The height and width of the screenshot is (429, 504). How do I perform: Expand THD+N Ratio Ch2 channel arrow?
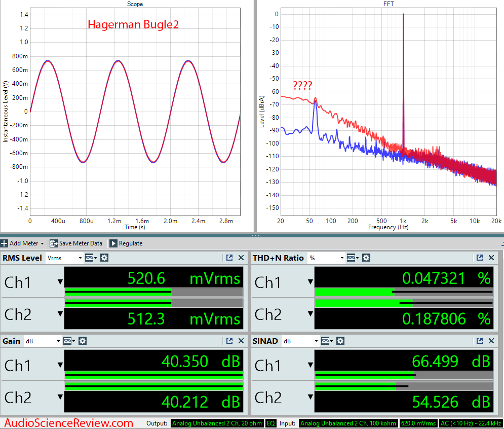coord(310,313)
